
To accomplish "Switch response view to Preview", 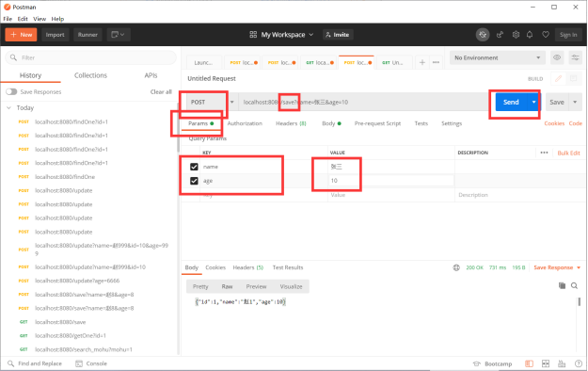I will click(256, 286).
